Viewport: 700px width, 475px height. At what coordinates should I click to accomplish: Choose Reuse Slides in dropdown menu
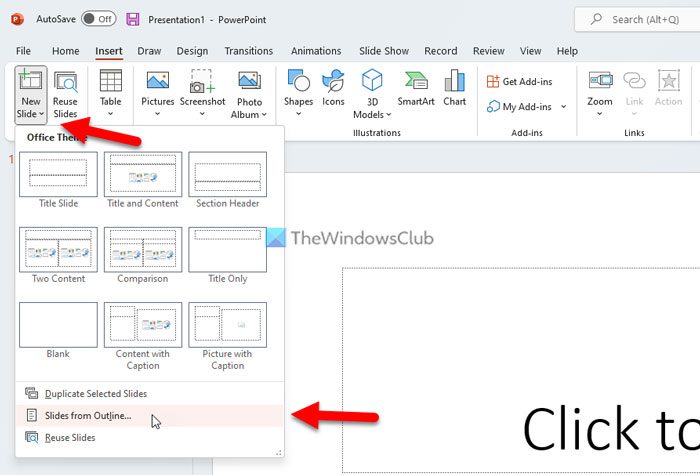(x=150, y=438)
